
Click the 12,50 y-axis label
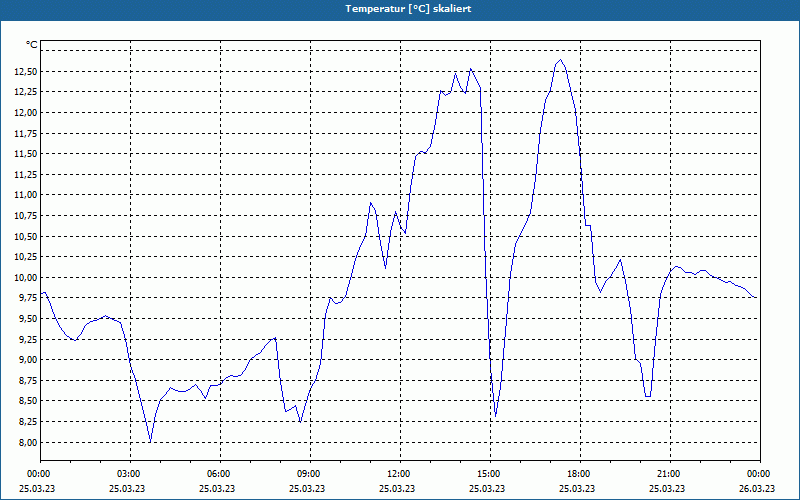tap(26, 72)
